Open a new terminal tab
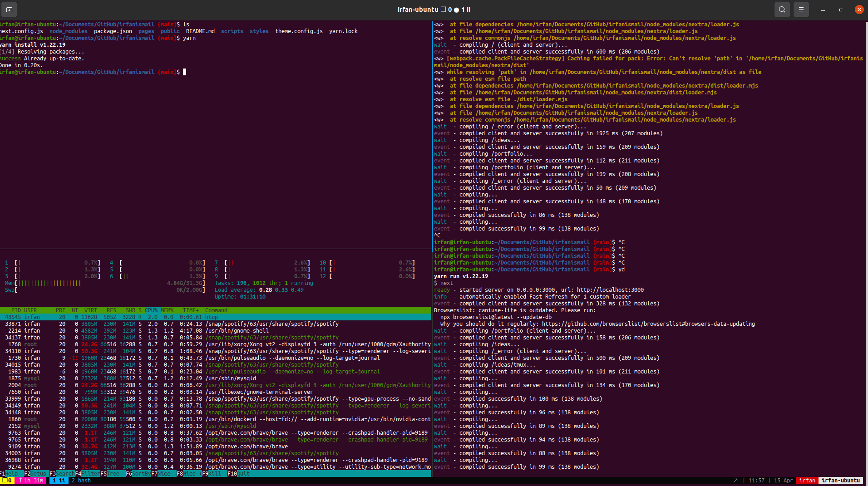This screenshot has width=868, height=486. click(9, 9)
